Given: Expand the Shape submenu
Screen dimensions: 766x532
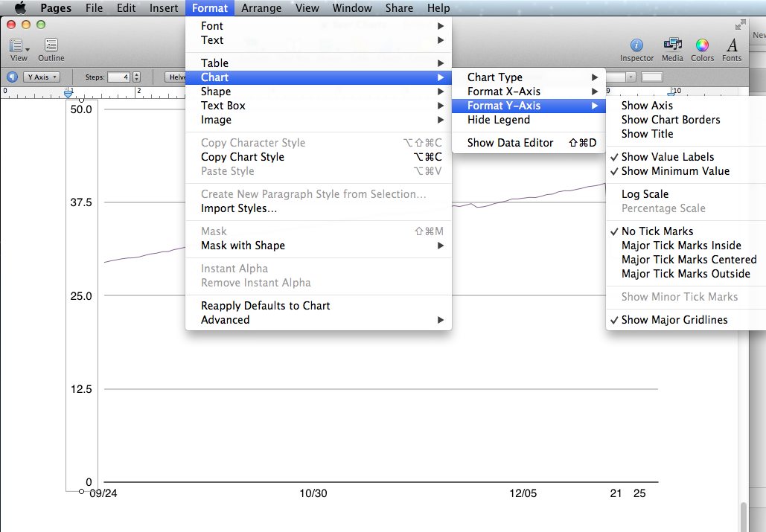Looking at the screenshot, I should pyautogui.click(x=319, y=92).
